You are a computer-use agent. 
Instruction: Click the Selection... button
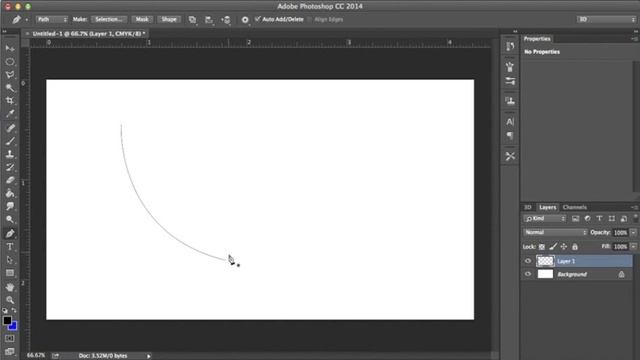(109, 19)
